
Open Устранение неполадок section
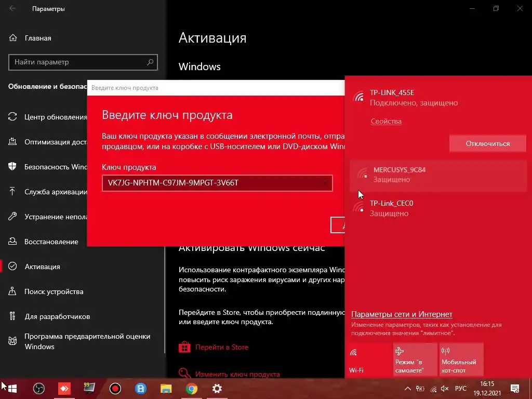tap(47, 217)
